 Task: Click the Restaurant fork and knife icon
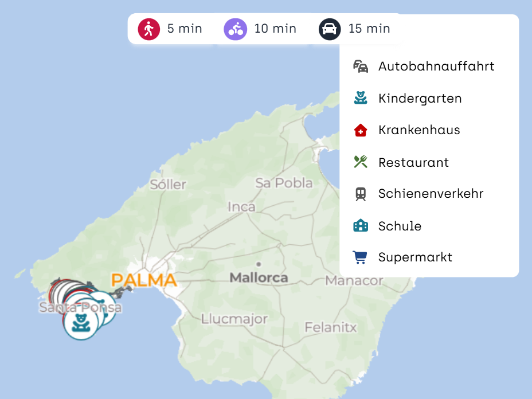pos(361,162)
